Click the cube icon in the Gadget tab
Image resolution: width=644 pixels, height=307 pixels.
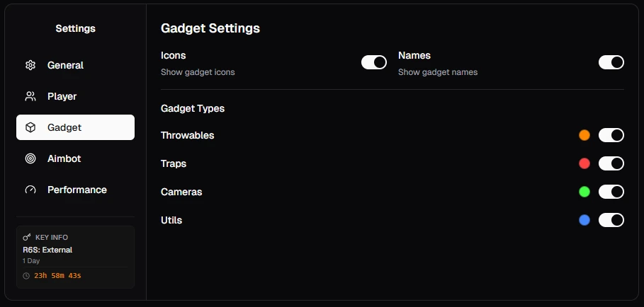click(x=30, y=127)
